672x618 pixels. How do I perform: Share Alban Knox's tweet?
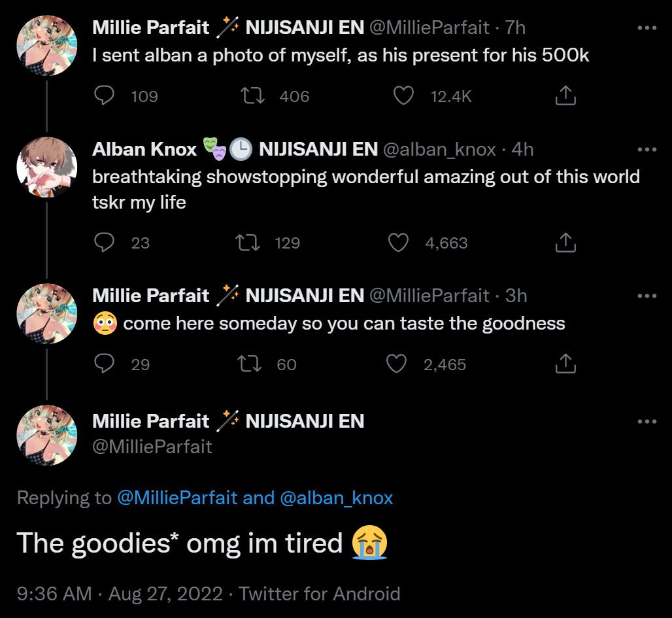coord(565,243)
